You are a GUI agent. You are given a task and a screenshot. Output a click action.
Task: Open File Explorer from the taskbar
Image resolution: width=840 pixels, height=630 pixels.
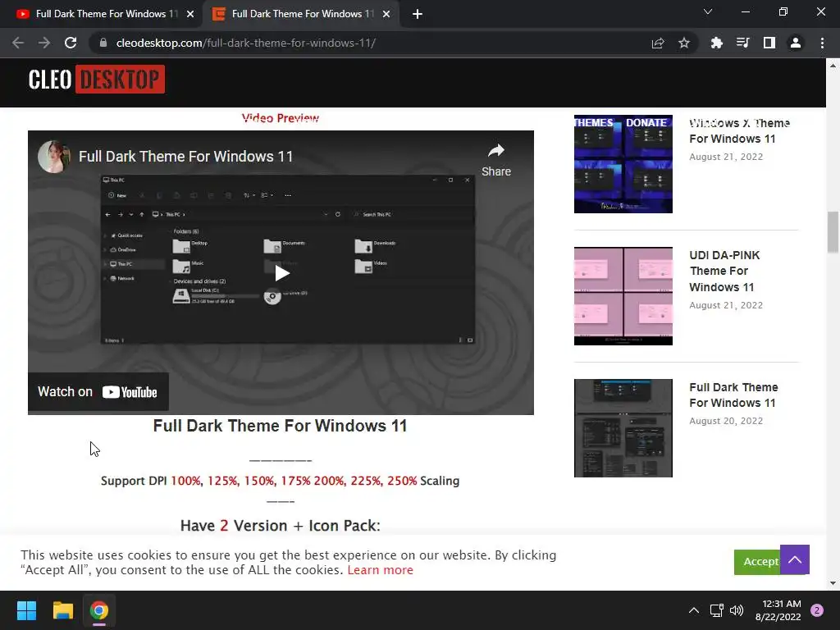[62, 610]
